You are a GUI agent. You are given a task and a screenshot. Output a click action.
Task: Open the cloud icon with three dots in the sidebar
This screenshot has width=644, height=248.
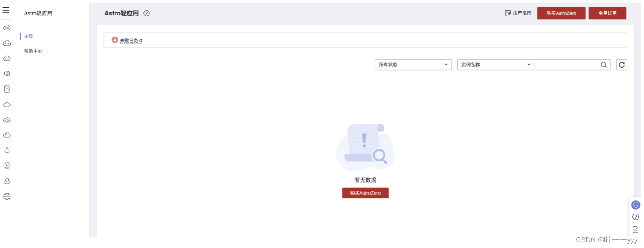(7, 43)
